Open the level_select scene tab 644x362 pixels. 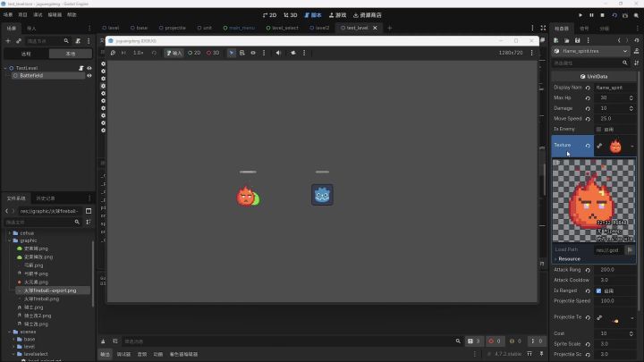click(x=282, y=28)
